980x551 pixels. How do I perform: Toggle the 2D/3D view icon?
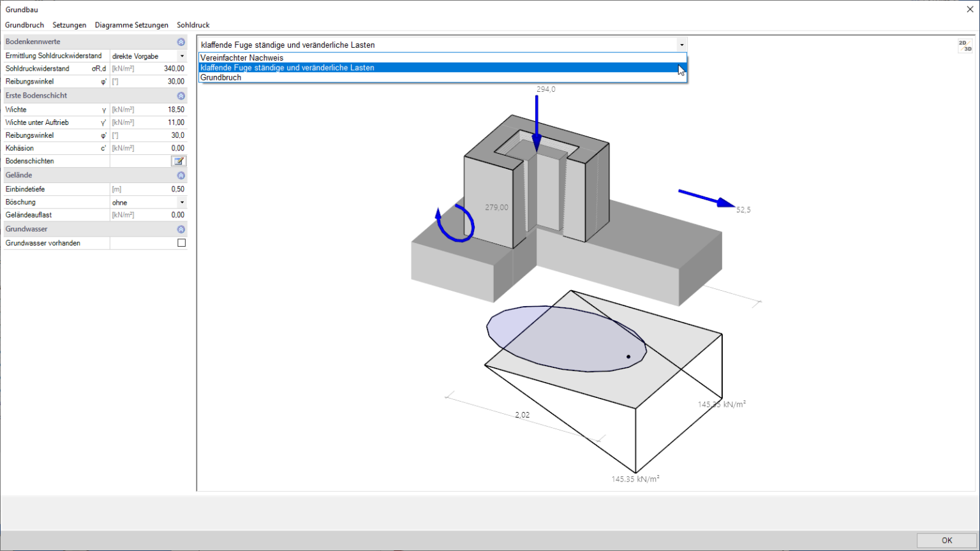pyautogui.click(x=965, y=46)
